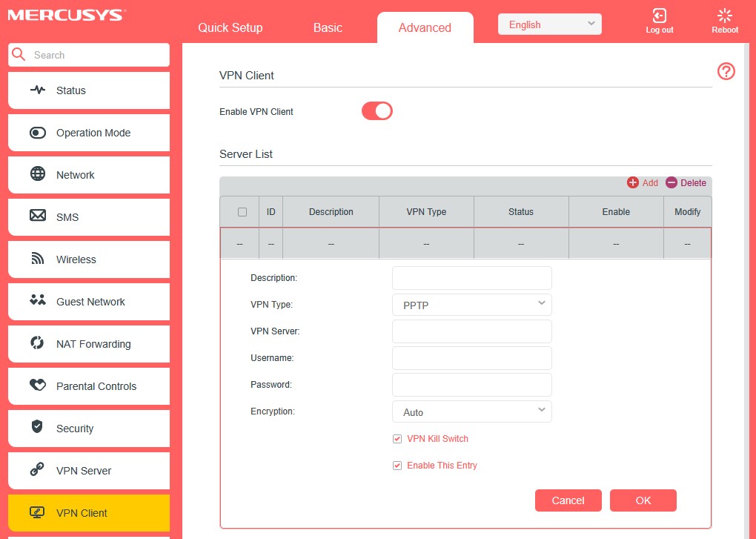Click OK to save the VPN entry

point(643,500)
